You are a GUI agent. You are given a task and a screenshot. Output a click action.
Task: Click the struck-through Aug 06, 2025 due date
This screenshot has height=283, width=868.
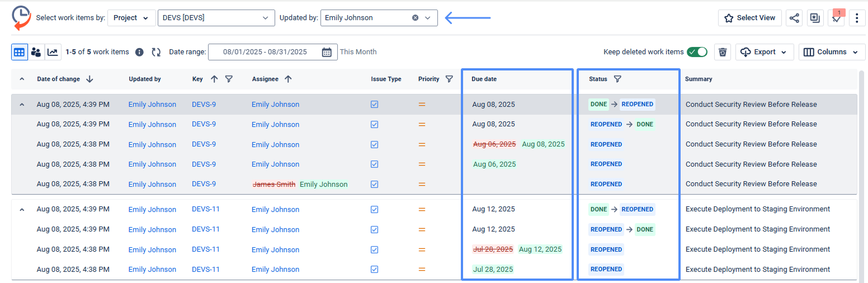(x=494, y=144)
